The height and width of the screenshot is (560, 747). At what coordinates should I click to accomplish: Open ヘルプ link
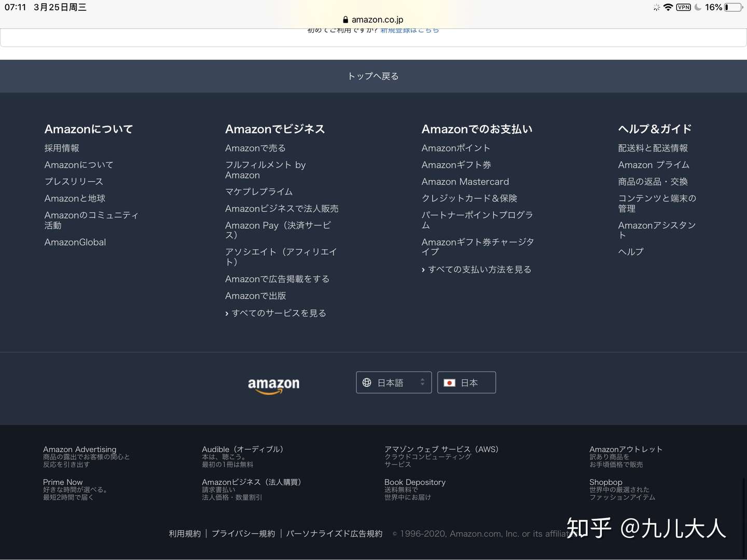pos(631,252)
